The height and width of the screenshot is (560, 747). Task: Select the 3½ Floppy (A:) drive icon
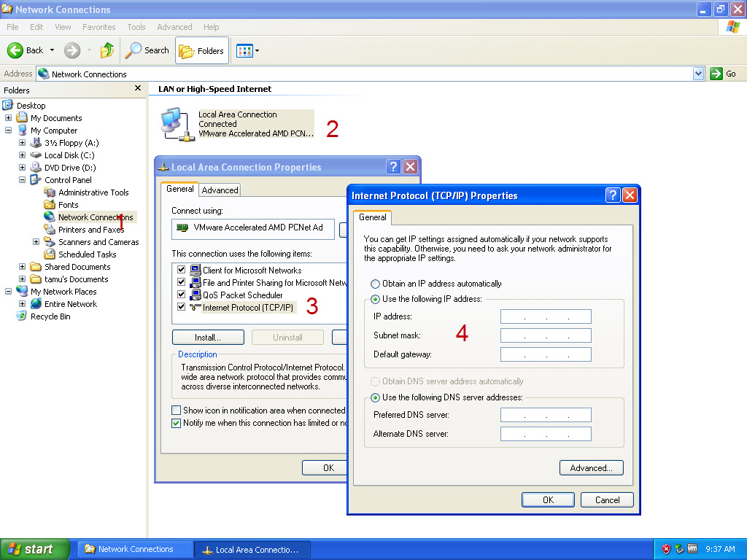pos(36,142)
